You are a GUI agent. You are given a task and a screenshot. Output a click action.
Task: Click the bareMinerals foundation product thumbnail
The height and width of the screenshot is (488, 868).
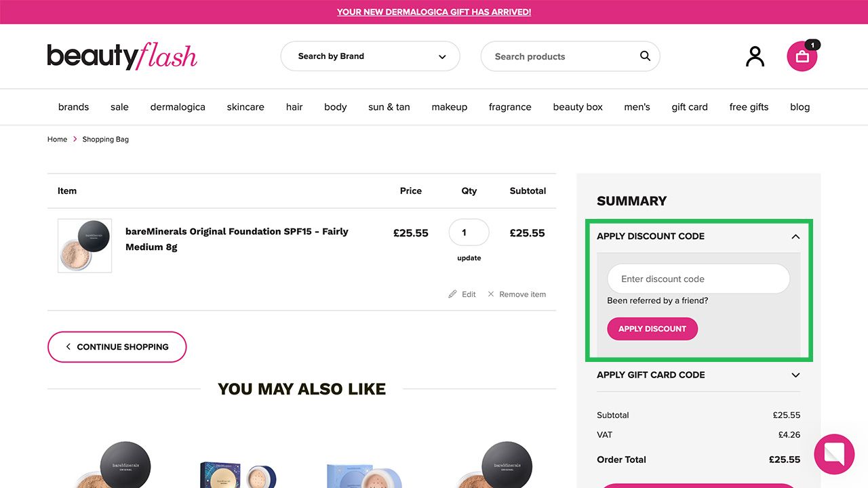click(x=84, y=245)
